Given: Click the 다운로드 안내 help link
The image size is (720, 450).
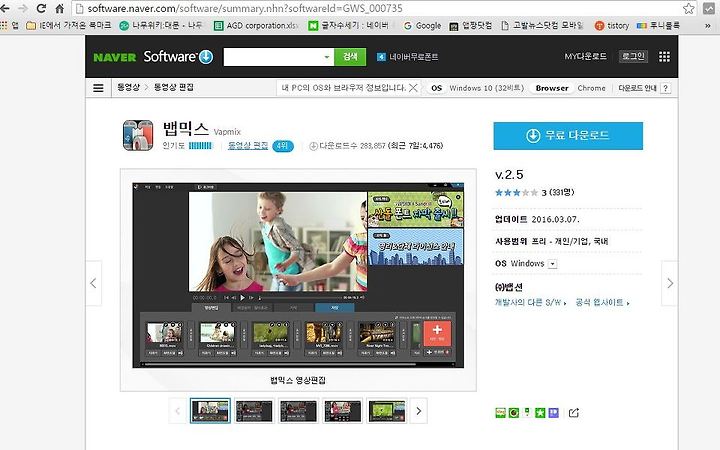Looking at the screenshot, I should coord(637,88).
